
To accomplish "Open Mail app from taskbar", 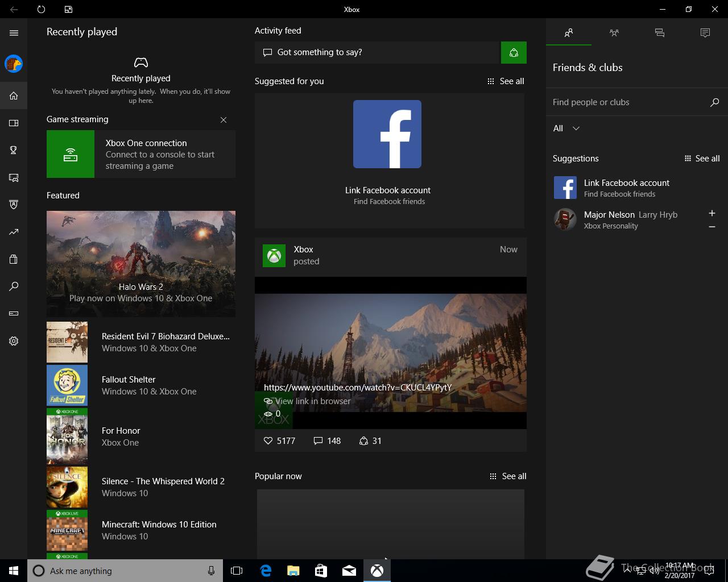I will 349,571.
